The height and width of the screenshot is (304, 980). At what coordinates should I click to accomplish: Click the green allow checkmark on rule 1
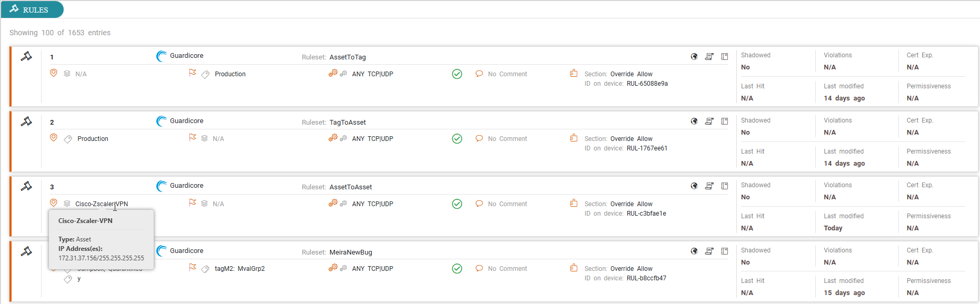coord(457,74)
